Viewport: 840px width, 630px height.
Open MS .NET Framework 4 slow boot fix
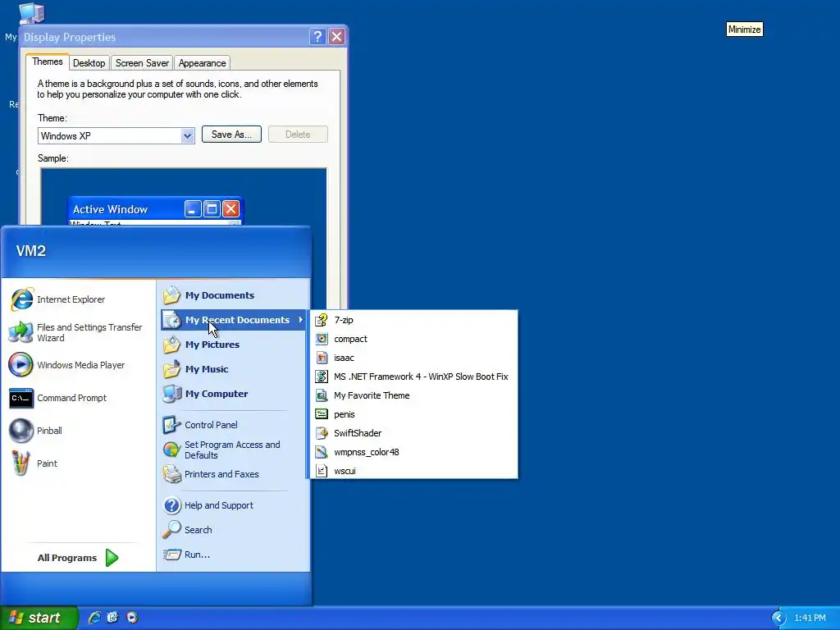tap(413, 377)
